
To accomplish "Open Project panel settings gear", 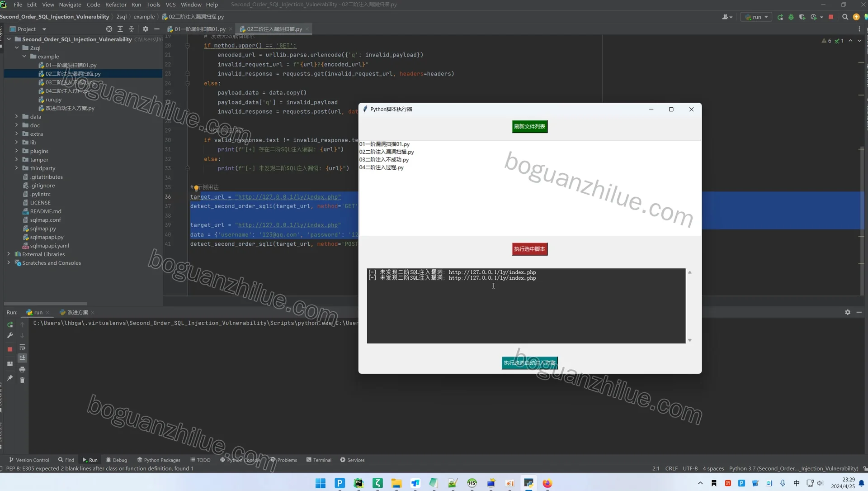I will [x=145, y=29].
